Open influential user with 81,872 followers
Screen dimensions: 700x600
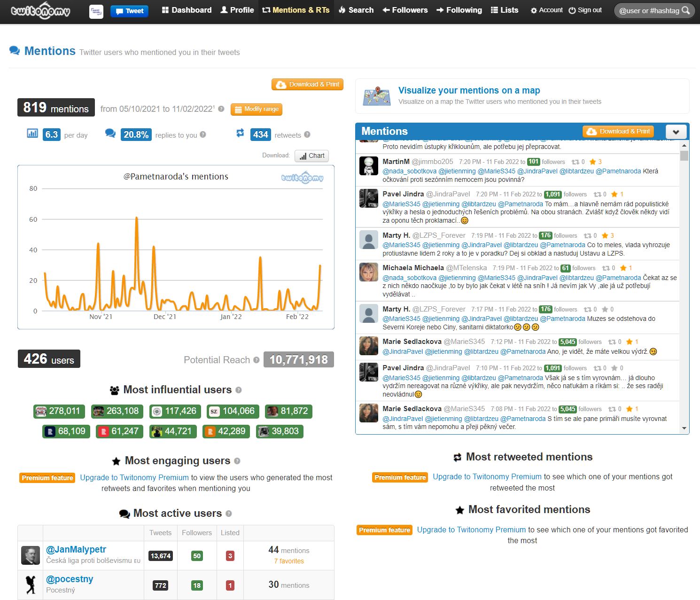(x=288, y=411)
